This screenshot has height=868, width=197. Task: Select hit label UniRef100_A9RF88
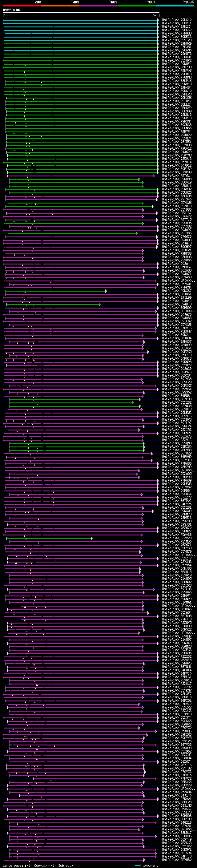click(x=177, y=253)
